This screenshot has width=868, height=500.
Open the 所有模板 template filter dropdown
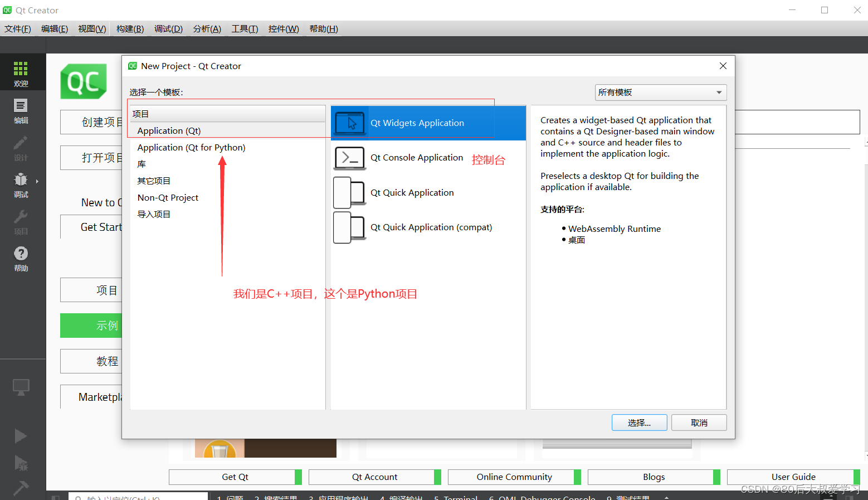[660, 93]
